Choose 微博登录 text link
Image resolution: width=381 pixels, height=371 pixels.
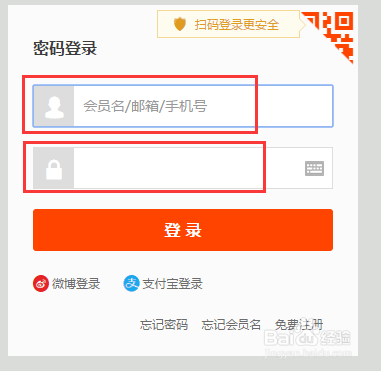coord(76,284)
